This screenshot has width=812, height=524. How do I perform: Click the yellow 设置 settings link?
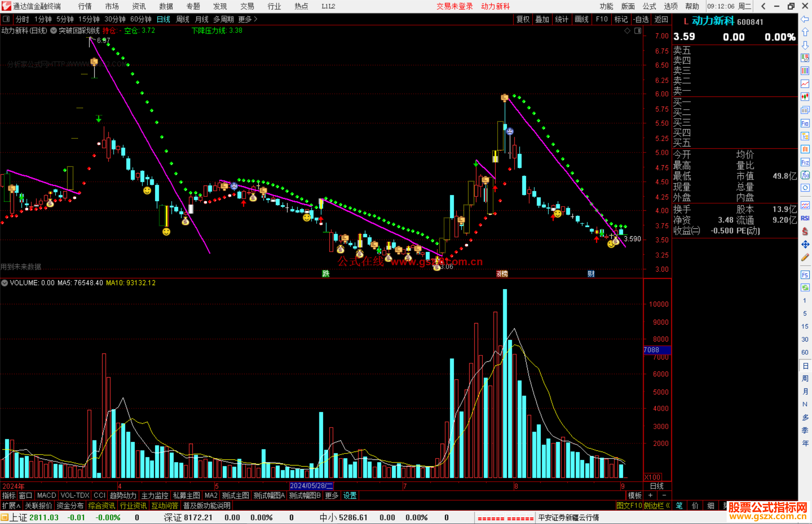coord(350,495)
